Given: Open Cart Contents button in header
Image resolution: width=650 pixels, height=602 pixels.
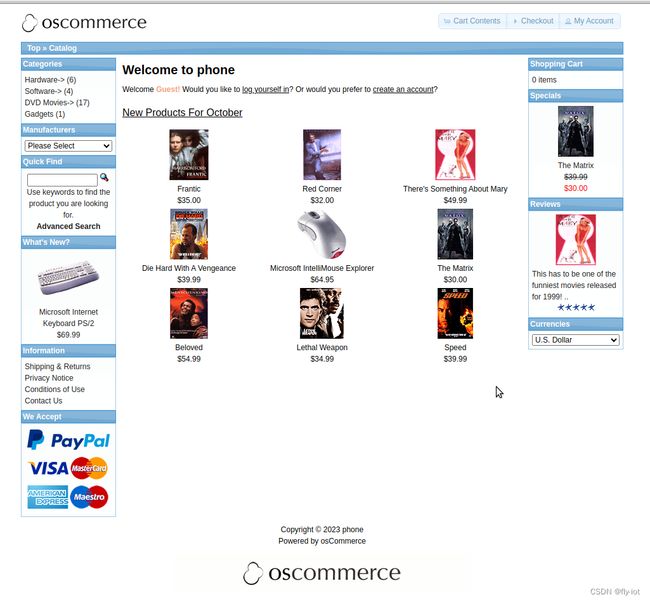Looking at the screenshot, I should [472, 21].
